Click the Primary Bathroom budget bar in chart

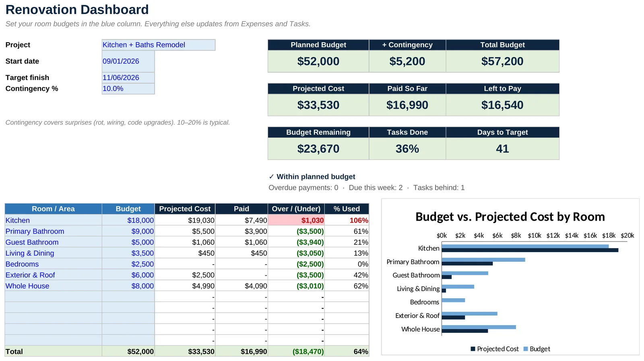click(x=483, y=260)
